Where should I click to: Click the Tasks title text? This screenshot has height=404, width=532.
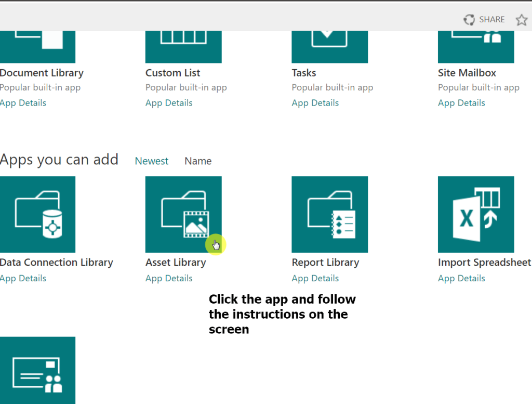tap(304, 73)
